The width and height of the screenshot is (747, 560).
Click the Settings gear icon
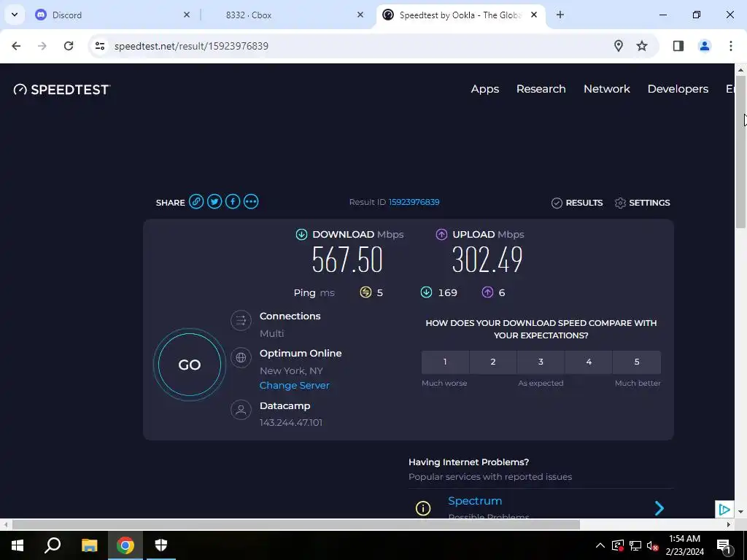[620, 203]
